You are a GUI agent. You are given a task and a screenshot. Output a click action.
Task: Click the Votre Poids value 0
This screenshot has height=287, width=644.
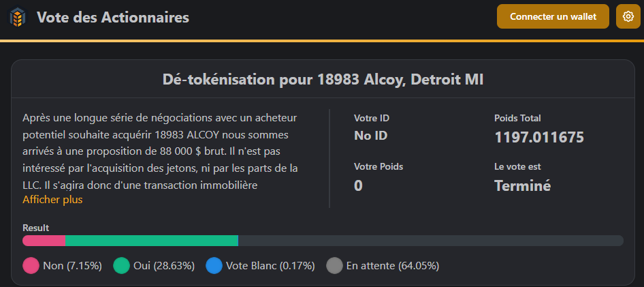pyautogui.click(x=358, y=185)
